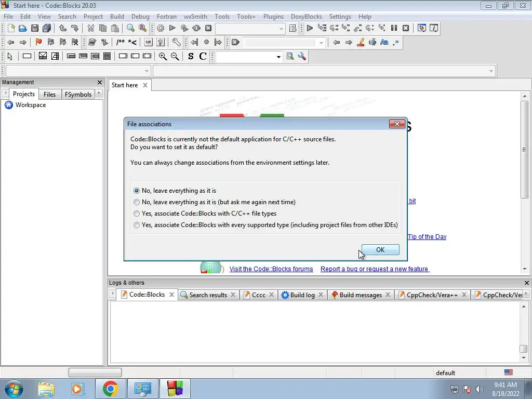Confirm the dialog with the OK button
The width and height of the screenshot is (532, 399).
tap(380, 250)
